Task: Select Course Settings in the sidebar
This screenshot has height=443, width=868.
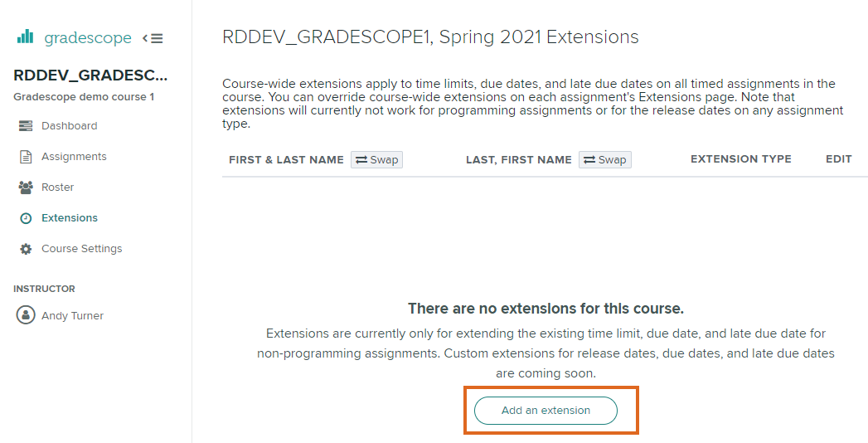Action: point(81,249)
